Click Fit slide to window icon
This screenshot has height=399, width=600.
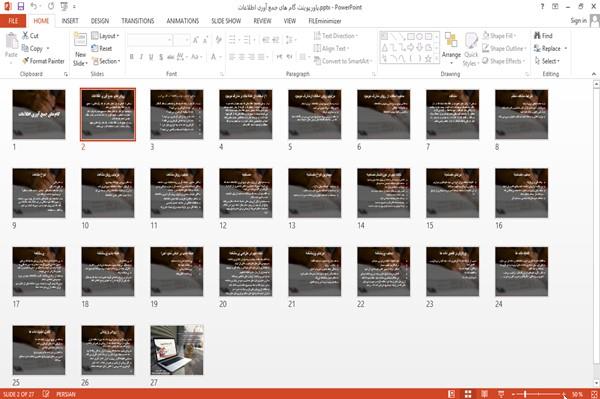594,394
